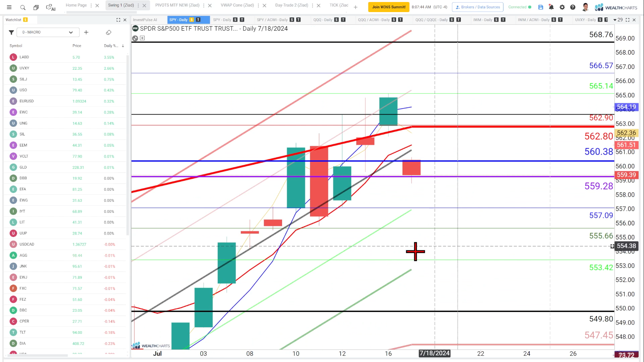Viewport: 644px width, 362px height.
Task: Click the S badge on the active SPY - Daily tab
Action: [x=192, y=20]
